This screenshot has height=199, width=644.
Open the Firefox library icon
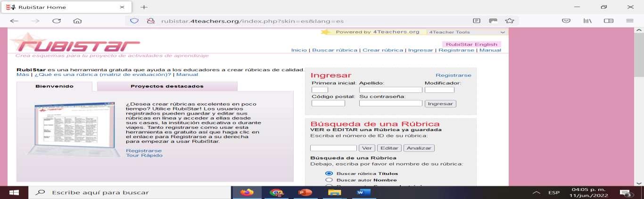tap(587, 21)
